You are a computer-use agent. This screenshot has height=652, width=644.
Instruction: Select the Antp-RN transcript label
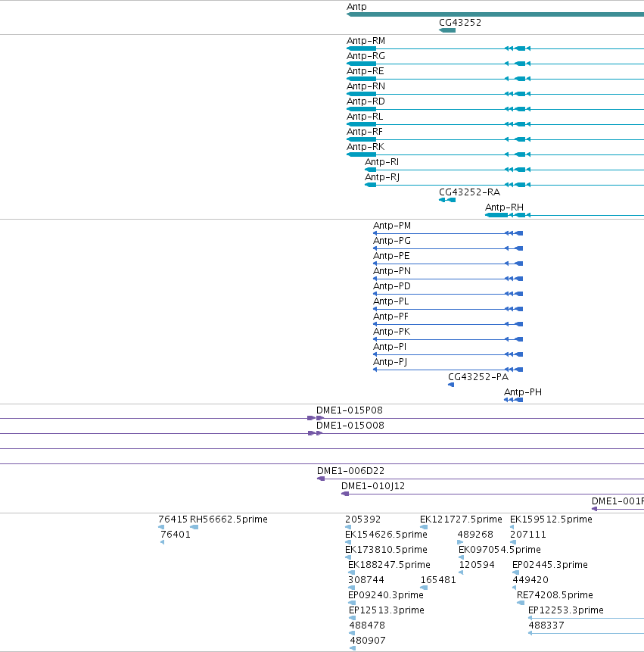click(366, 86)
